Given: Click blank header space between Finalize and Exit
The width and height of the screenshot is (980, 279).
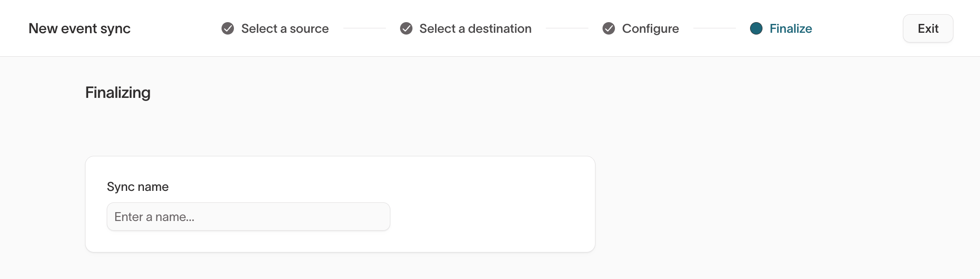Looking at the screenshot, I should click(x=857, y=28).
